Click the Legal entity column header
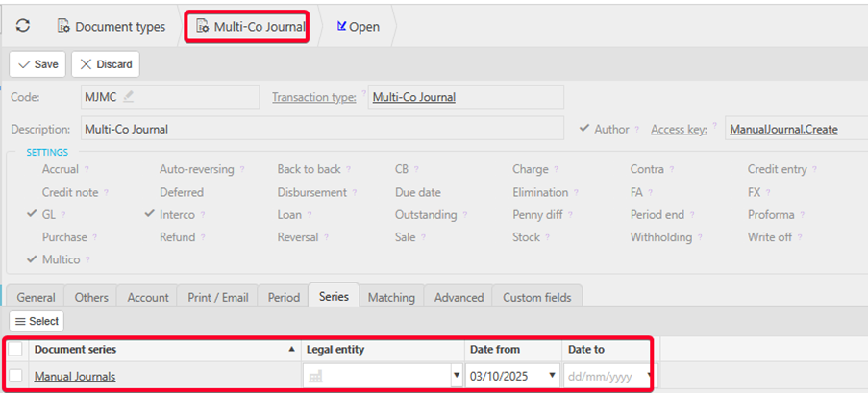Viewport: 868px width, 393px height. click(x=383, y=350)
